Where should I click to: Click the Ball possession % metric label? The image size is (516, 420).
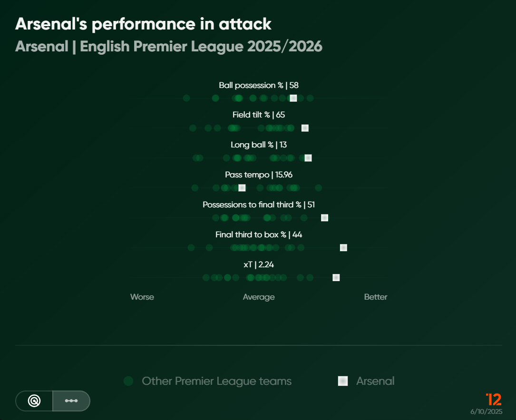point(259,86)
